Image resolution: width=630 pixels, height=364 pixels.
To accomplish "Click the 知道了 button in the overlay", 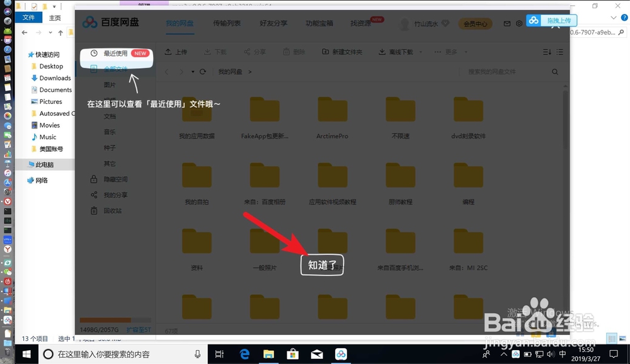I will [322, 264].
